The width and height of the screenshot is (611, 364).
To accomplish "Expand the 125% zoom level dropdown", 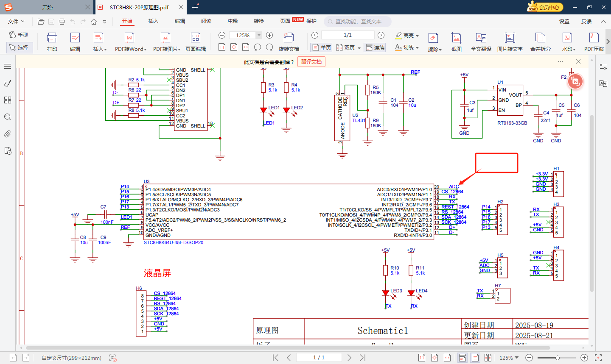I will point(259,35).
